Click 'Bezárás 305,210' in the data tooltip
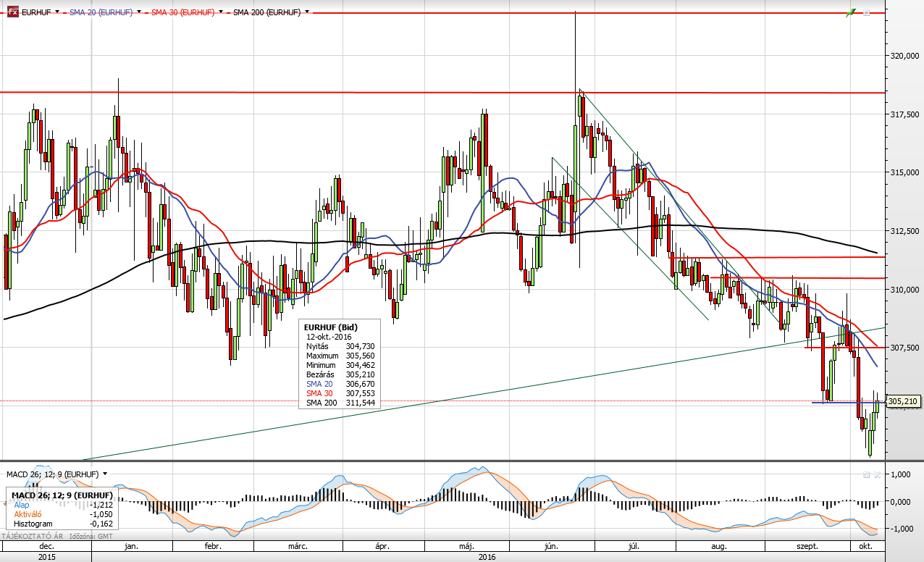 click(340, 374)
